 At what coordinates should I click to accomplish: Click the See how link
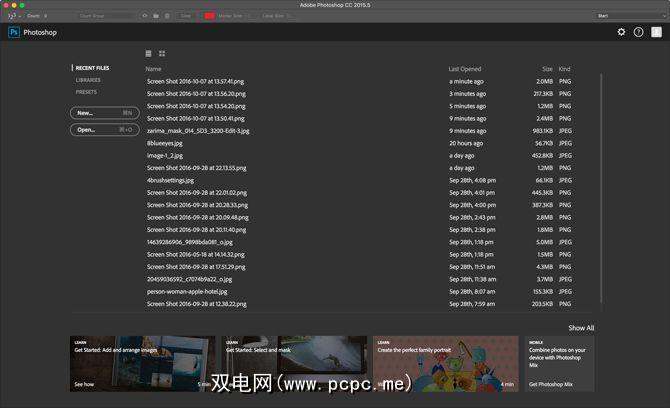(x=84, y=384)
